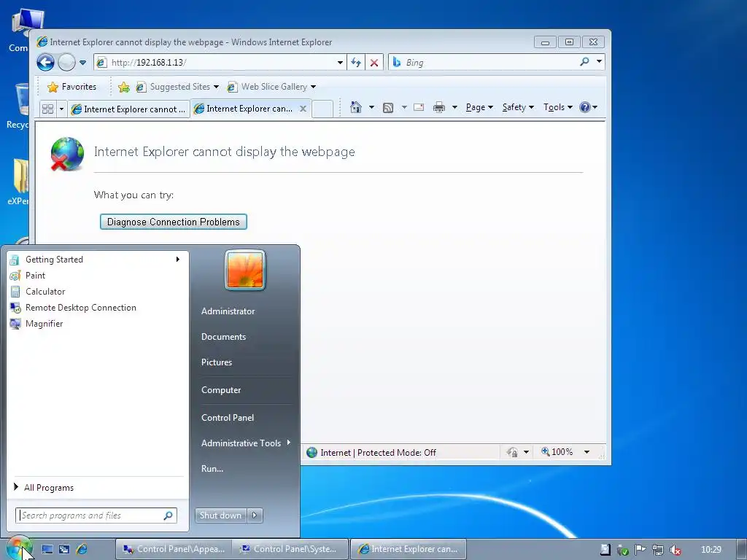Expand the Home button dropdown arrow
This screenshot has width=747, height=560.
pyautogui.click(x=371, y=107)
